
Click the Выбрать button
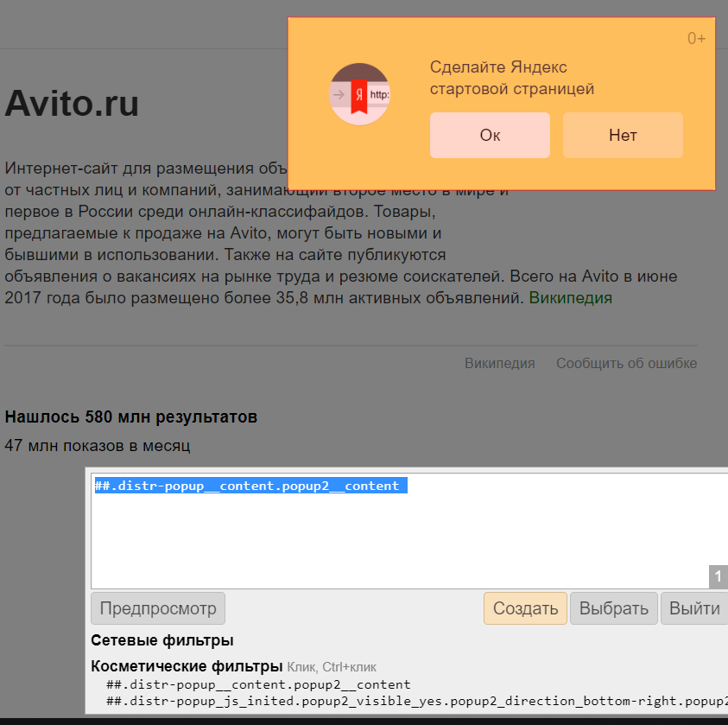[x=613, y=608]
